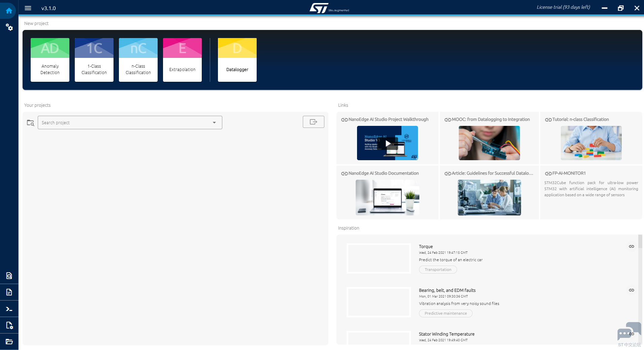This screenshot has width=644, height=350.
Task: Open the Guidelines for Successful Datalogging thumbnail
Action: click(x=489, y=198)
